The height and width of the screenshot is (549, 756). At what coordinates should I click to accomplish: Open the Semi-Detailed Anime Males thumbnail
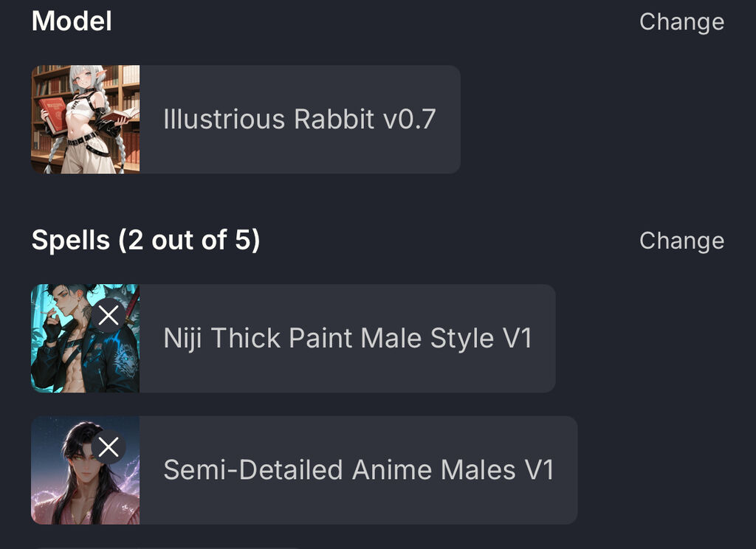pyautogui.click(x=86, y=470)
